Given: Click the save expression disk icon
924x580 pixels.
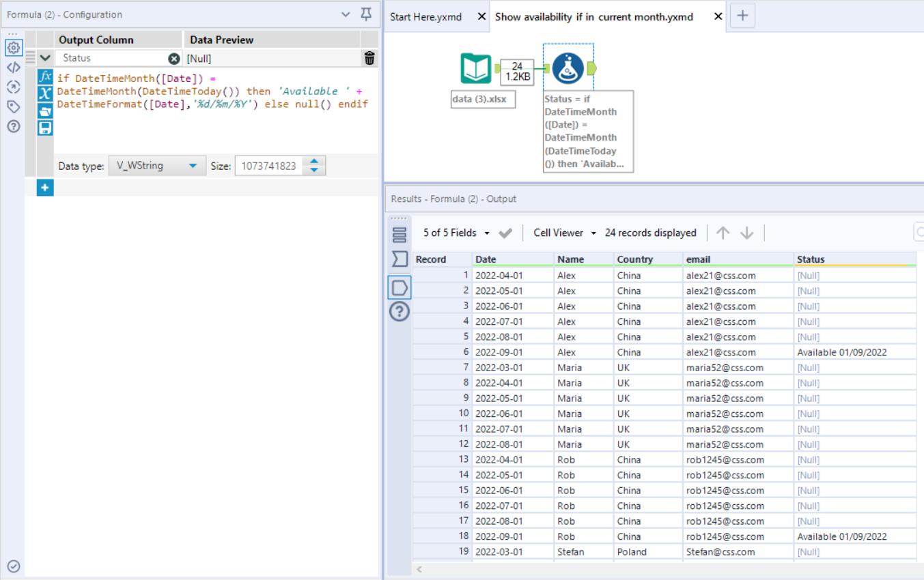Looking at the screenshot, I should [45, 128].
